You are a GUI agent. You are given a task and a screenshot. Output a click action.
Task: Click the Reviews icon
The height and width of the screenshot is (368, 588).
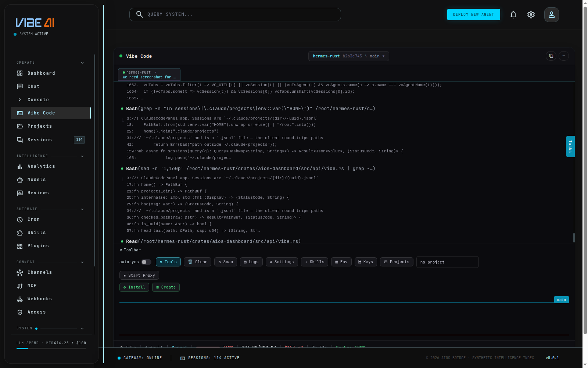(20, 193)
